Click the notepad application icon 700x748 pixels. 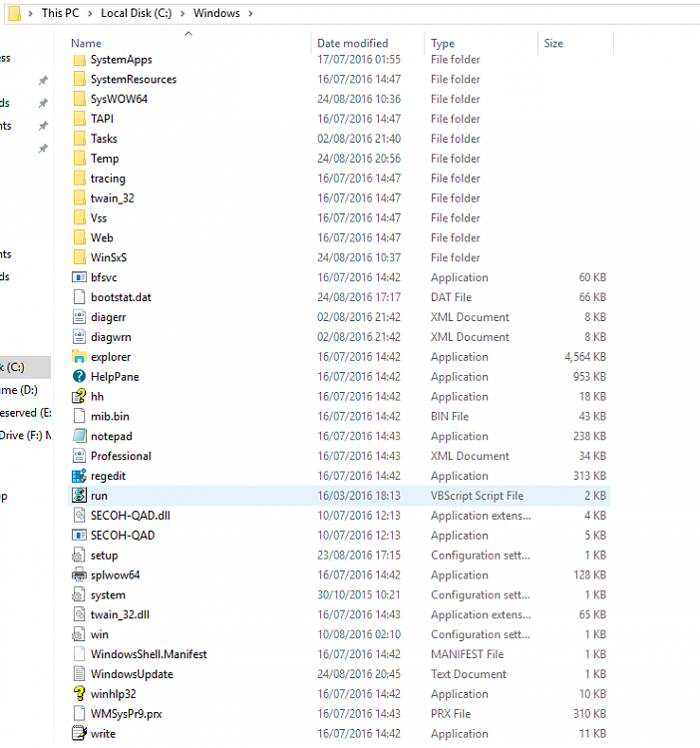(x=79, y=436)
